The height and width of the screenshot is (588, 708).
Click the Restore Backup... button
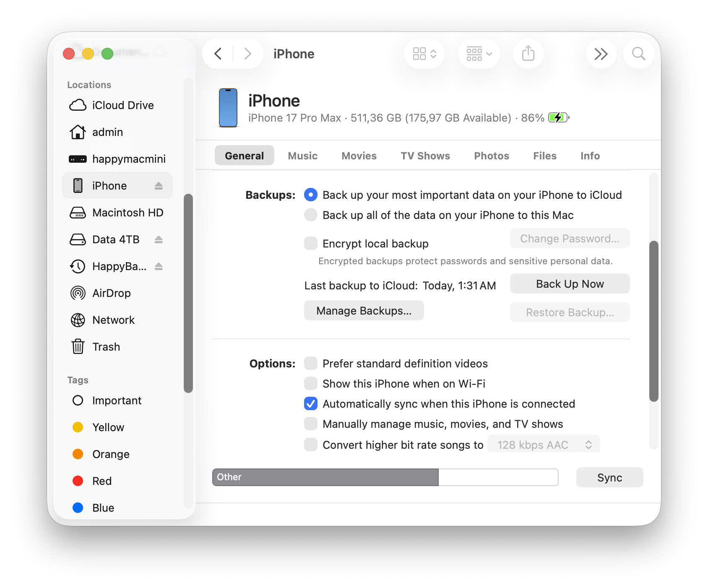570,312
